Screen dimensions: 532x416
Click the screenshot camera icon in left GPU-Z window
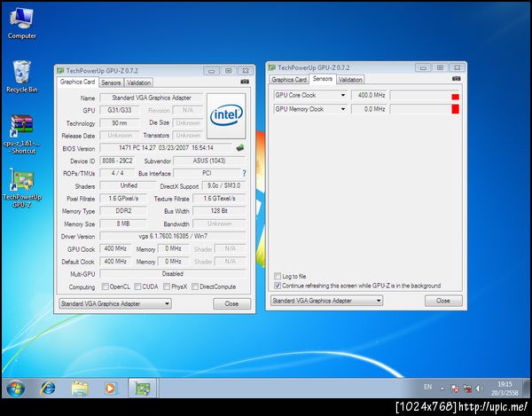[245, 82]
